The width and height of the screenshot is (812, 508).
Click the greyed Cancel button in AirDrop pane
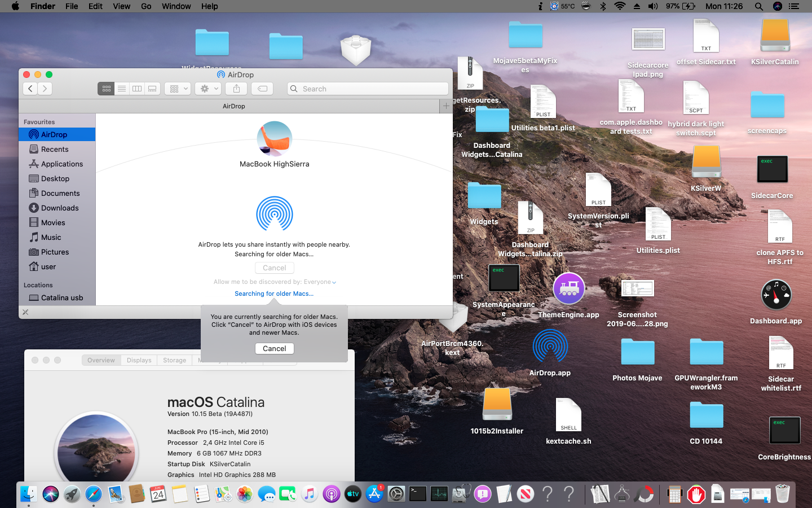(275, 268)
